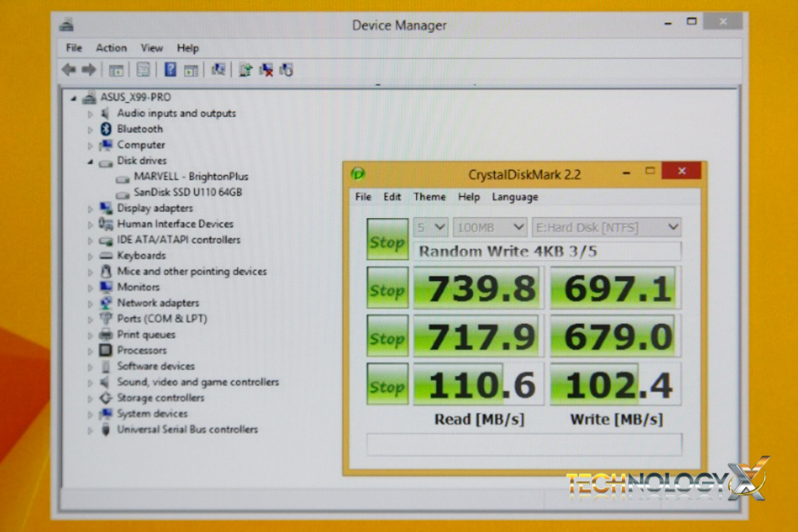Click the Show/Hide Console Tree toolbar icon

pos(116,70)
